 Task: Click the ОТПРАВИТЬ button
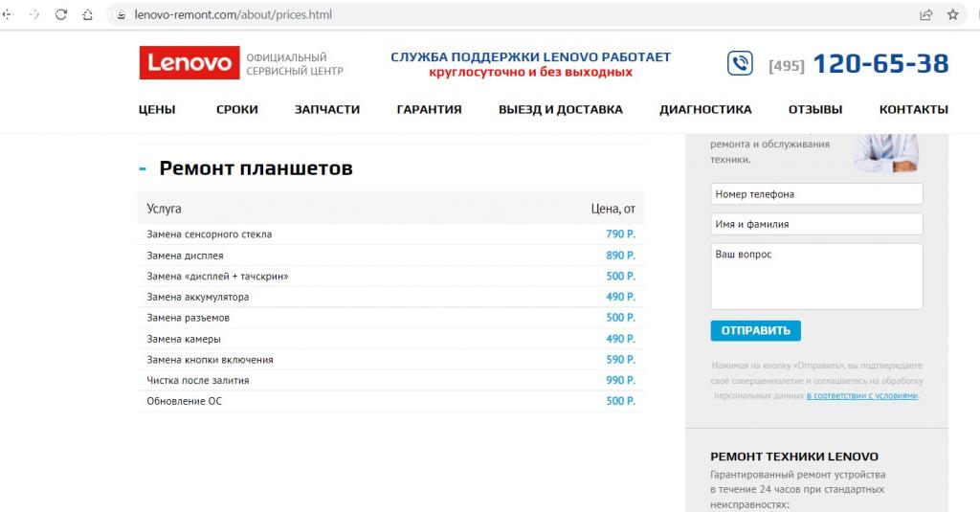tap(755, 330)
